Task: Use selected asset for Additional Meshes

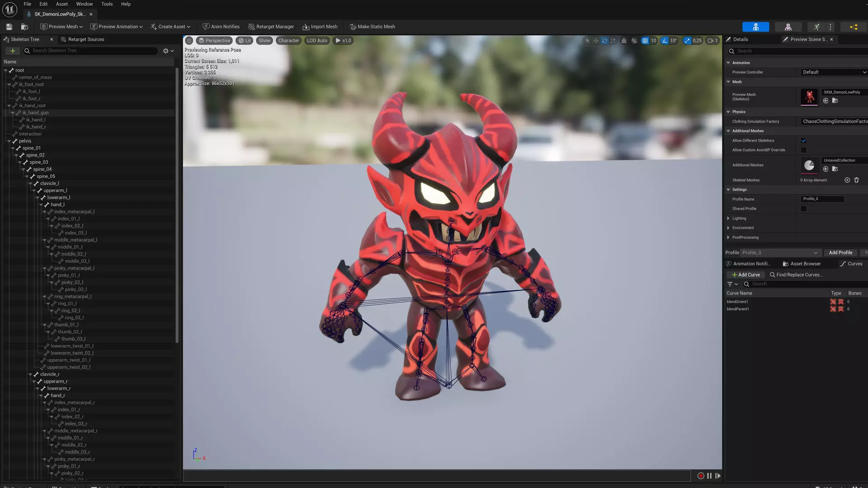Action: [826, 169]
